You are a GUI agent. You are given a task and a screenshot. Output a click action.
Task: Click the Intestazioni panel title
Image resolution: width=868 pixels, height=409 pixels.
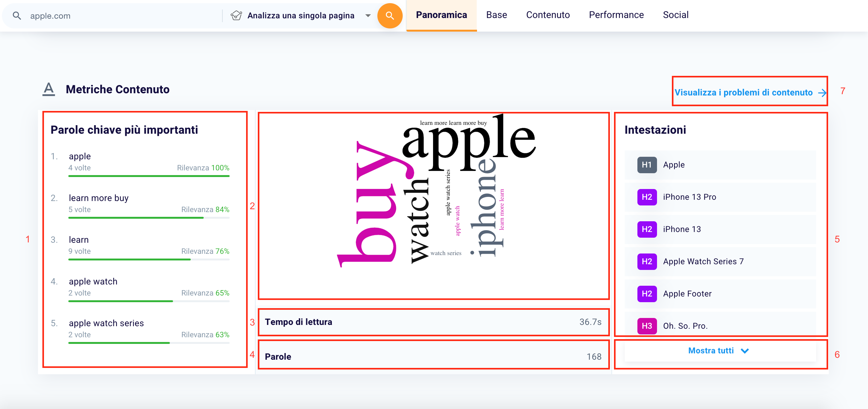655,130
